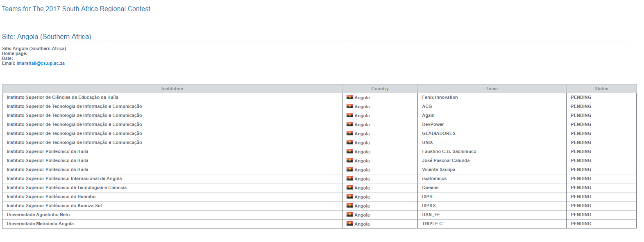This screenshot has width=644, height=242.
Task: Select team name Vicente Sacopa
Action: [x=439, y=169]
